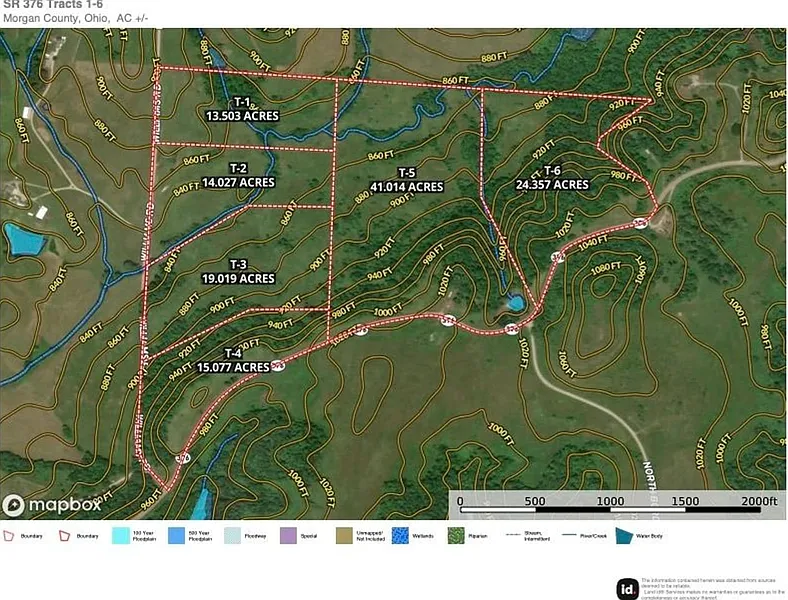Click the Floodway legend swatch
Image resolution: width=788 pixels, height=600 pixels.
coord(232,536)
